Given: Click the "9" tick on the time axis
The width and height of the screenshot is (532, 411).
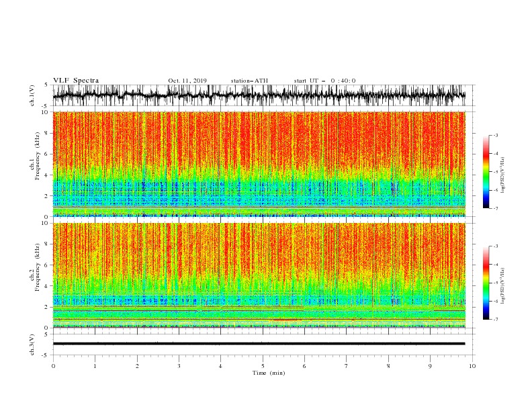Looking at the screenshot, I should point(430,366).
